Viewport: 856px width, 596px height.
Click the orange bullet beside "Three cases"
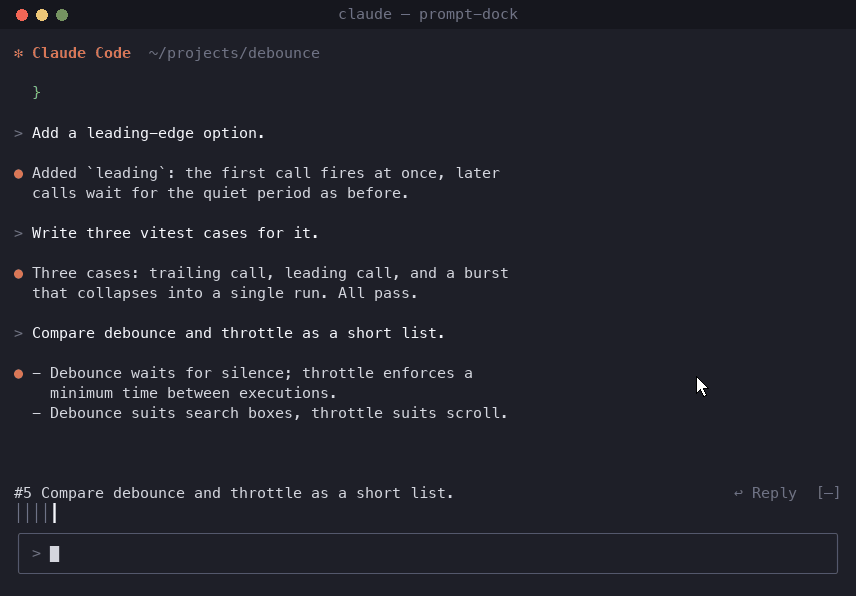[x=19, y=274]
